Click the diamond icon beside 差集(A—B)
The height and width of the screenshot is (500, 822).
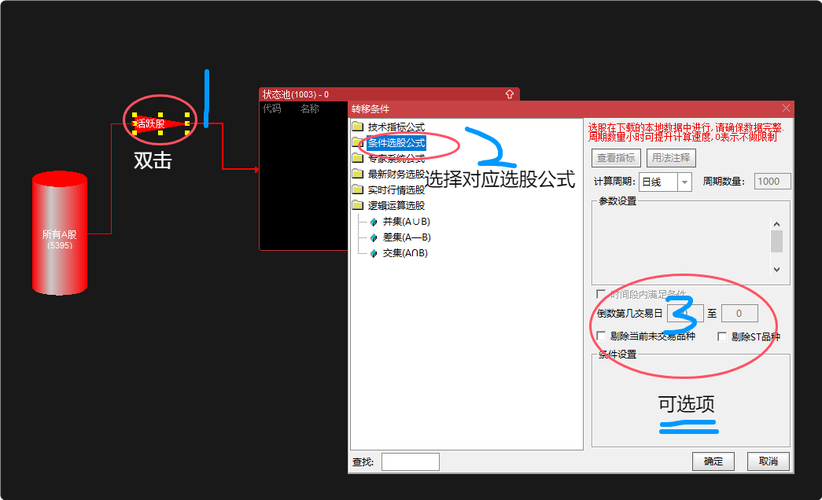pos(374,237)
